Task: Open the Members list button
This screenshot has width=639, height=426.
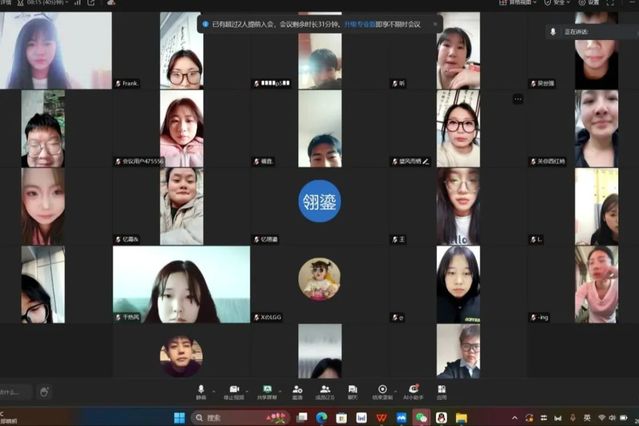Action: [x=325, y=392]
